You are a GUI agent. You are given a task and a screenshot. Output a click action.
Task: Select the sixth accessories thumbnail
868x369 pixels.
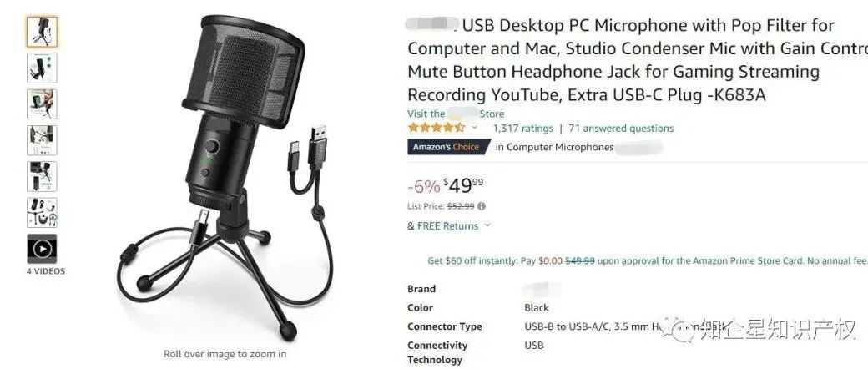tap(42, 213)
